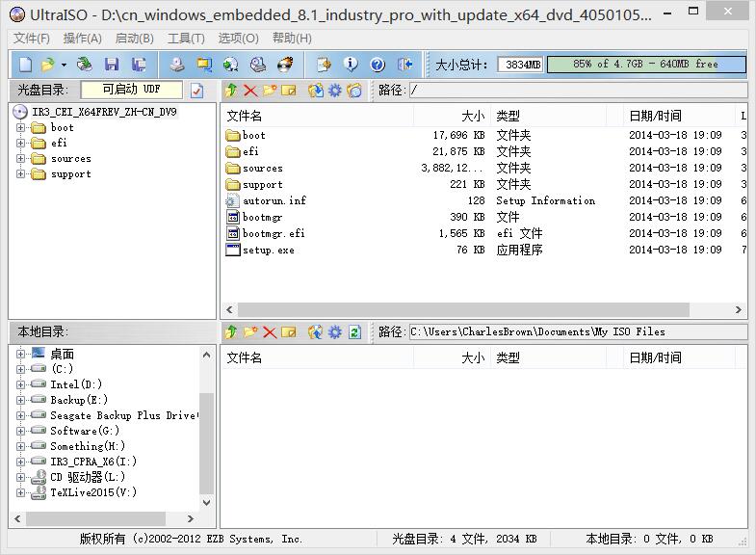The height and width of the screenshot is (555, 756).
Task: Click the local tree vertical scrollbar thumb
Action: pyautogui.click(x=206, y=443)
